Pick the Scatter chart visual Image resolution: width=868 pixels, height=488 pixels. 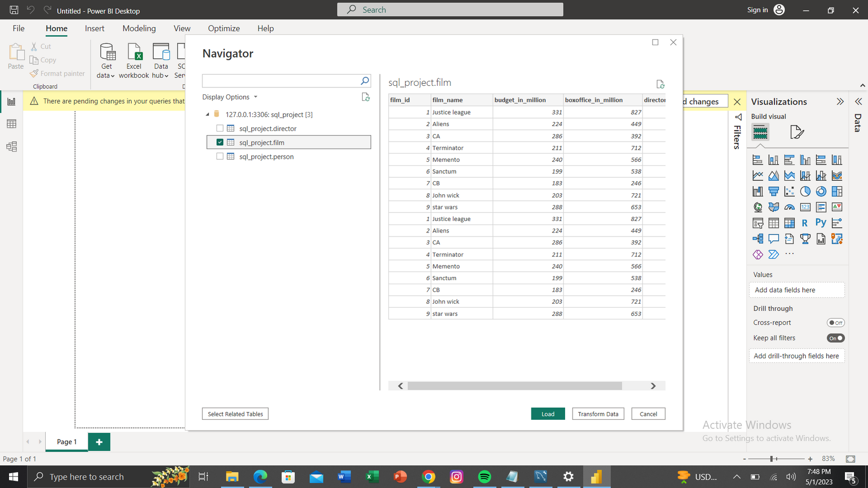pos(789,191)
